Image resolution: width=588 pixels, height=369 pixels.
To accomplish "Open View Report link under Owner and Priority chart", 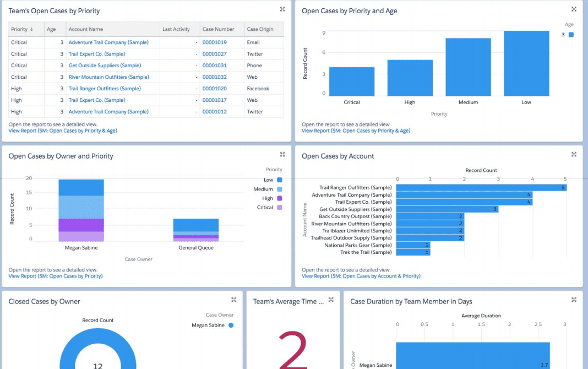I will point(56,276).
